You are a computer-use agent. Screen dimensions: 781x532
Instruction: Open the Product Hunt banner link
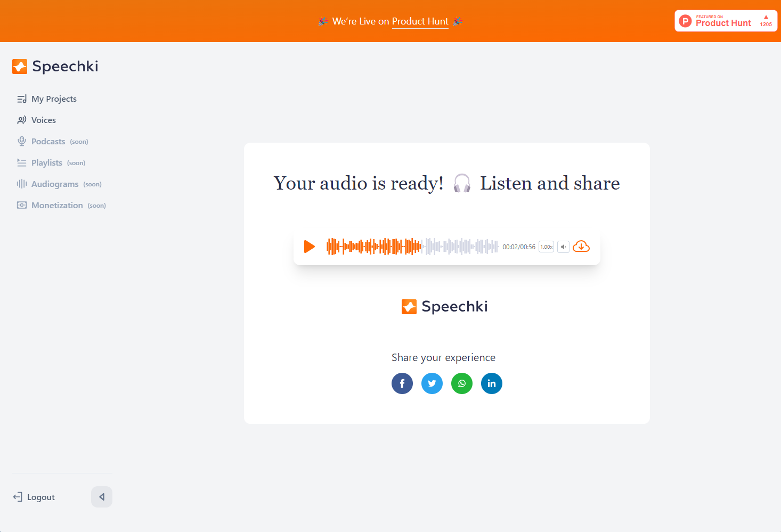[420, 21]
